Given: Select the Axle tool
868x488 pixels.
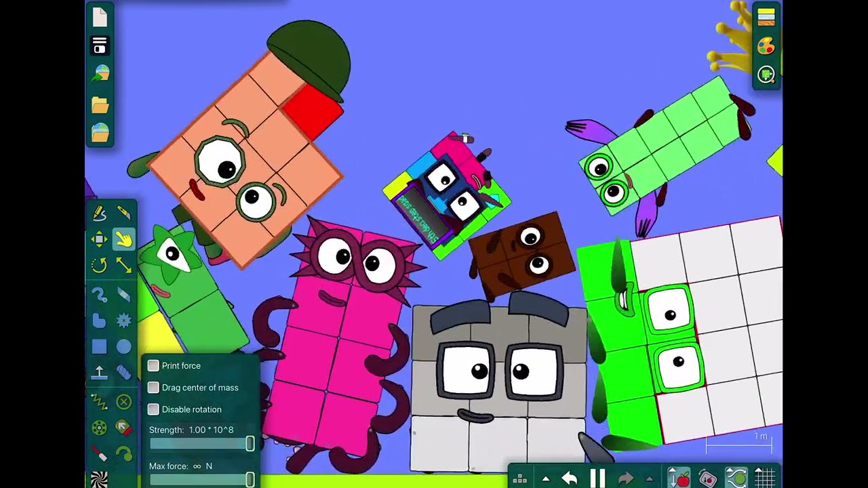Looking at the screenshot, I should coord(100,428).
